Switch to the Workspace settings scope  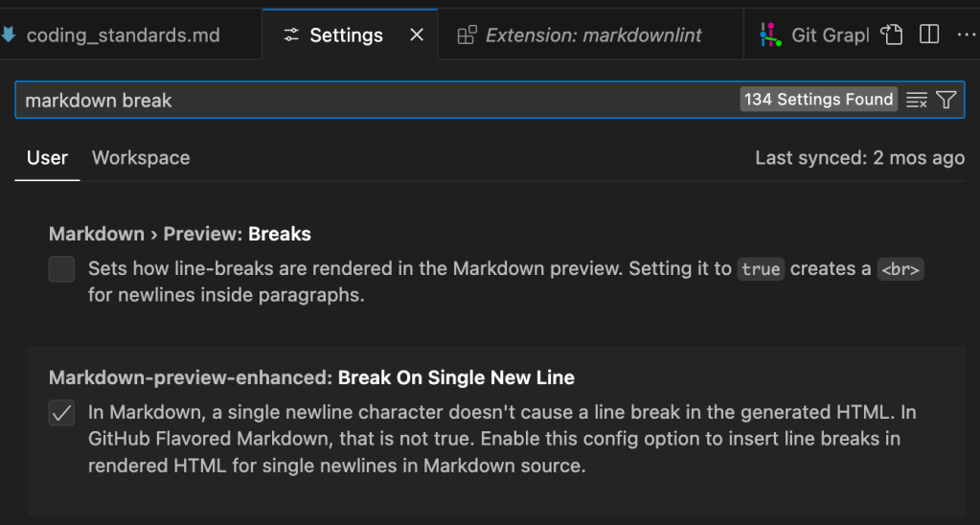coord(141,158)
